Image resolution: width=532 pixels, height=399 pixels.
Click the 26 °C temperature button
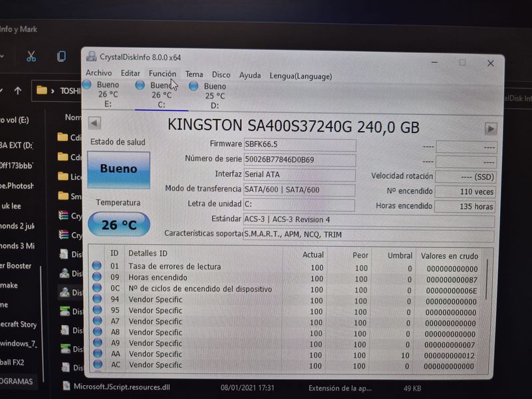click(119, 225)
